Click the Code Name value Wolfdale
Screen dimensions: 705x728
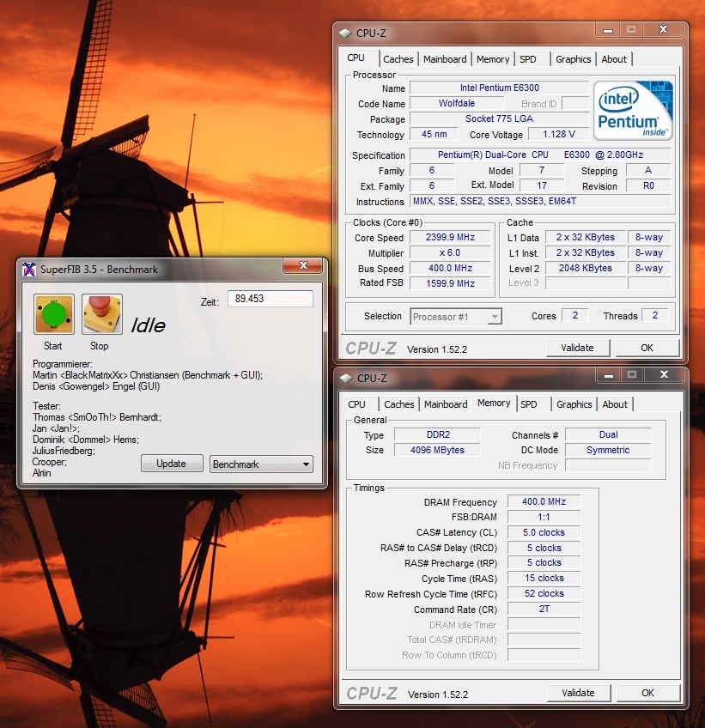[x=457, y=103]
